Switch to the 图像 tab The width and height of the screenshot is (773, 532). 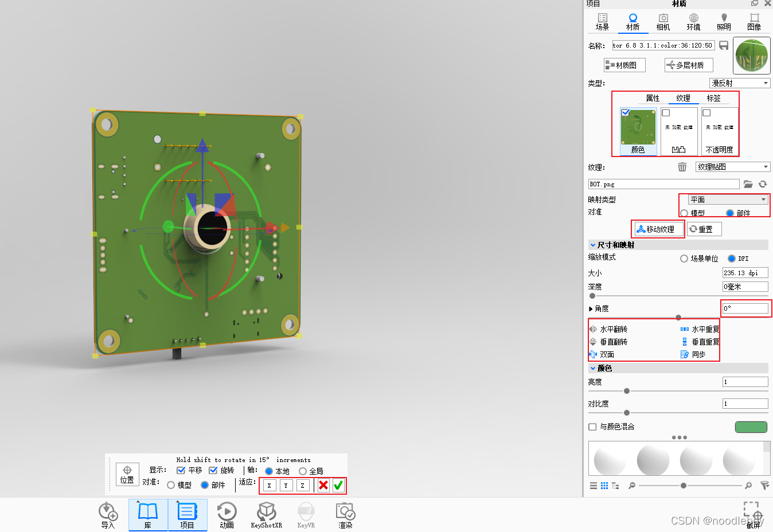[755, 22]
